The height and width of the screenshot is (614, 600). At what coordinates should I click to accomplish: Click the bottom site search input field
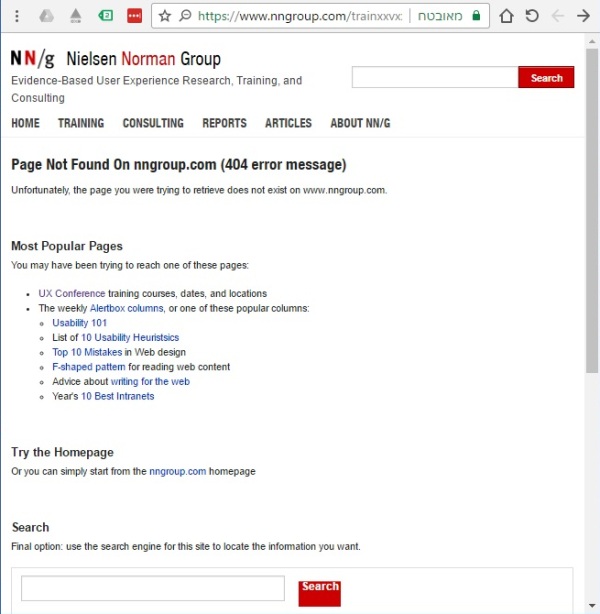tap(153, 588)
